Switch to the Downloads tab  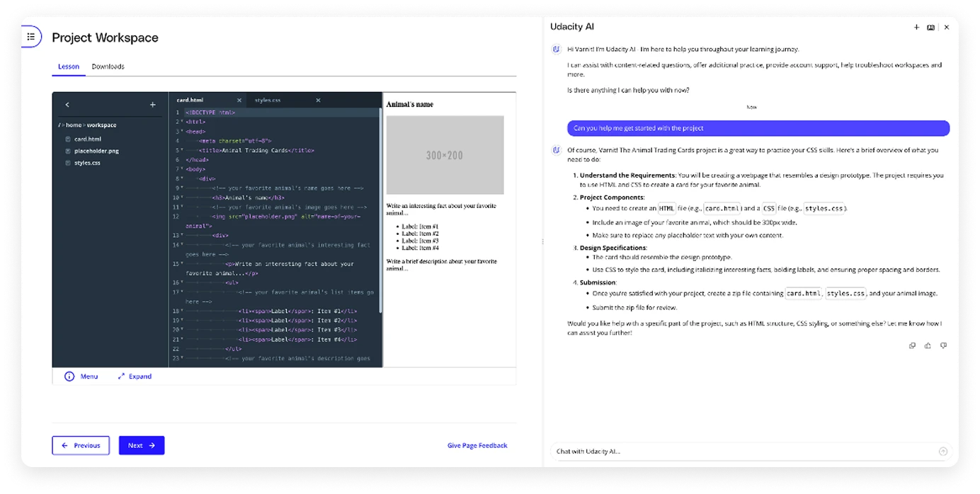click(x=108, y=67)
